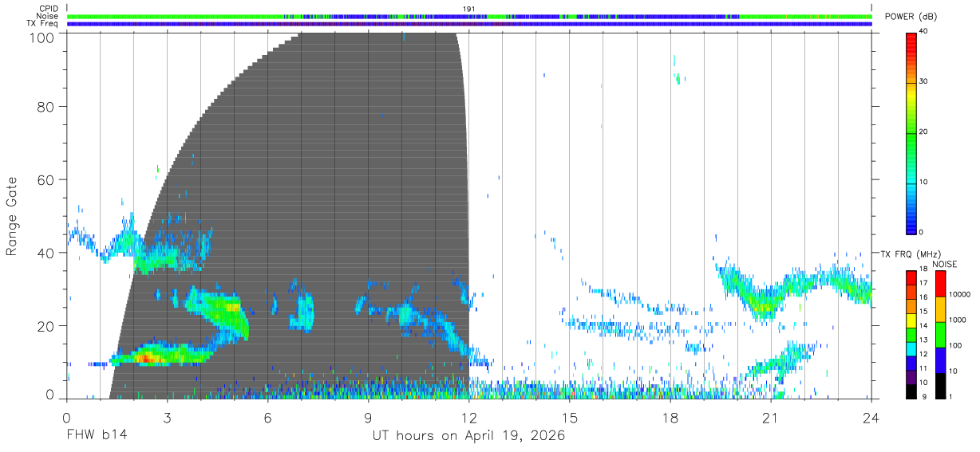
Task: Click the TX frequency color bar
Action: (911, 335)
